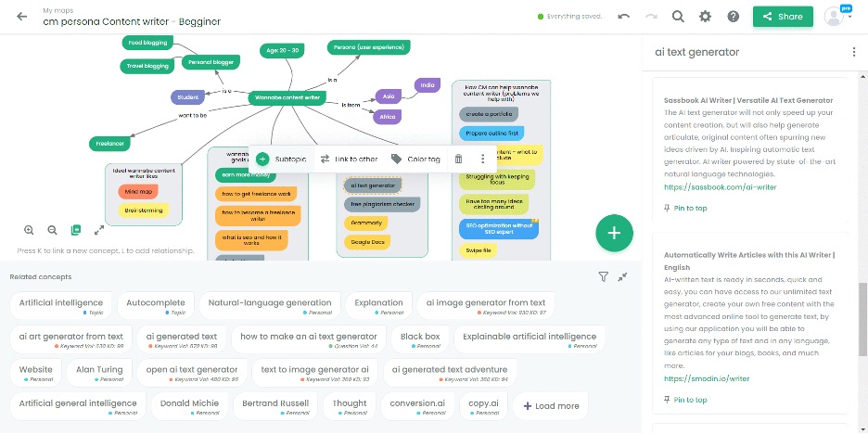Select the Autocomplete concept chip
Screen dimensions: 868x434
pos(156,306)
